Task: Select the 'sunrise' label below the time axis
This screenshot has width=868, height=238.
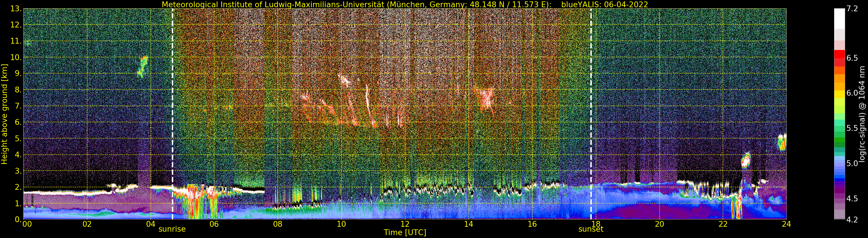Action: [x=172, y=229]
